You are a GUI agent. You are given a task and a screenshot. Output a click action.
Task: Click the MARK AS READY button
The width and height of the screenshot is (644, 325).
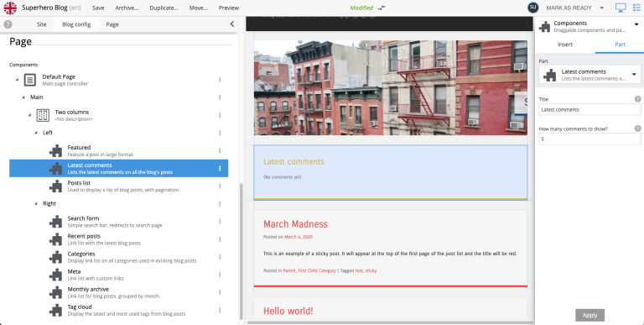pyautogui.click(x=569, y=8)
